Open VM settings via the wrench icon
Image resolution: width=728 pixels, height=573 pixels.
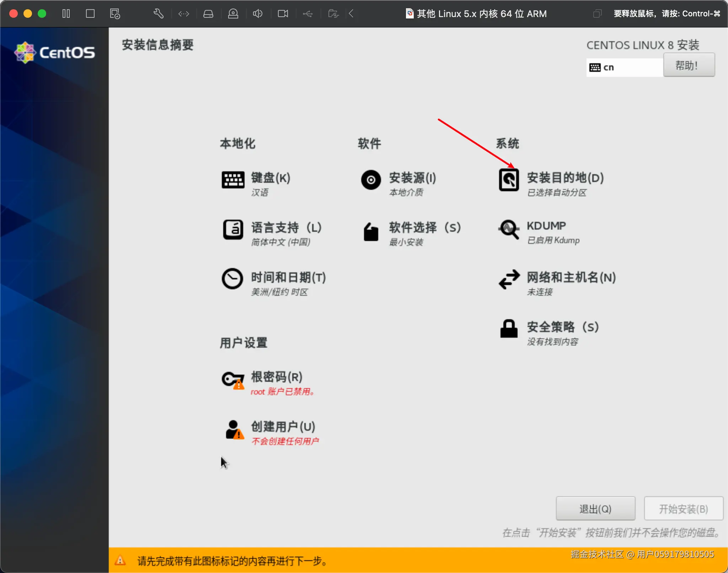pyautogui.click(x=158, y=14)
